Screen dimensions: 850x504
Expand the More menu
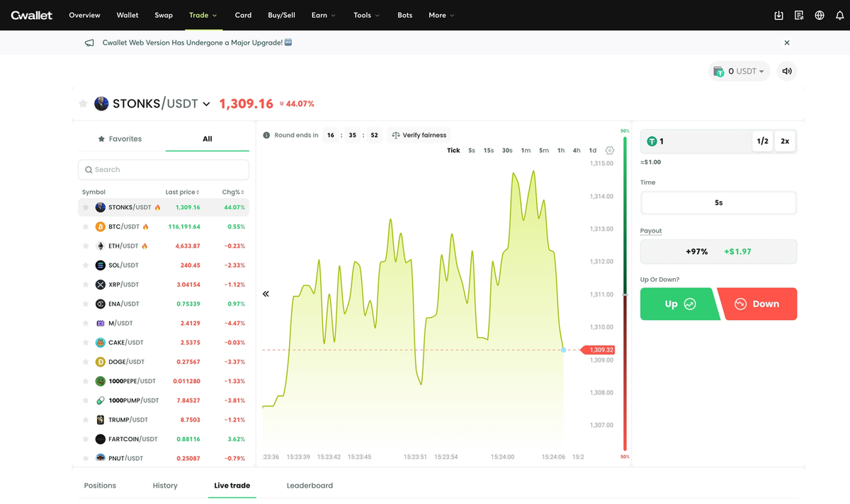(441, 15)
